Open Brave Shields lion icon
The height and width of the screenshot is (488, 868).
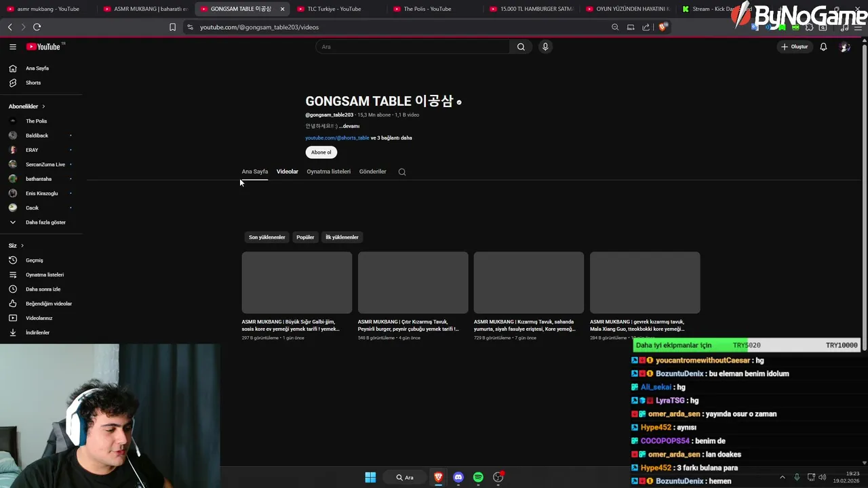[663, 27]
